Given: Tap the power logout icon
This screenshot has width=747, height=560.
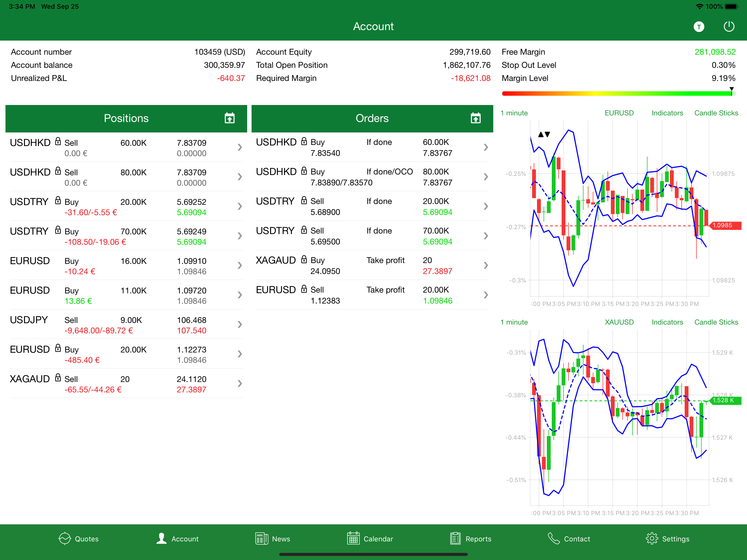Looking at the screenshot, I should (729, 26).
